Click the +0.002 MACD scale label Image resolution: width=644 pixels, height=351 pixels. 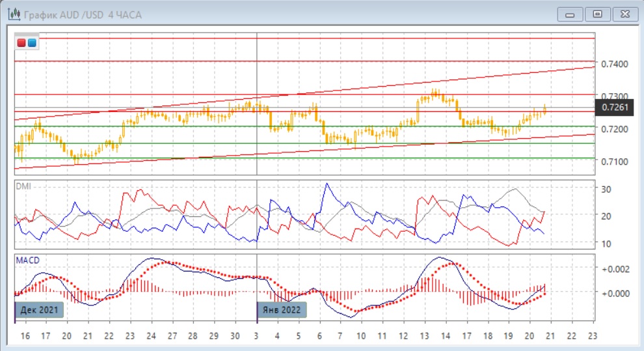click(615, 269)
